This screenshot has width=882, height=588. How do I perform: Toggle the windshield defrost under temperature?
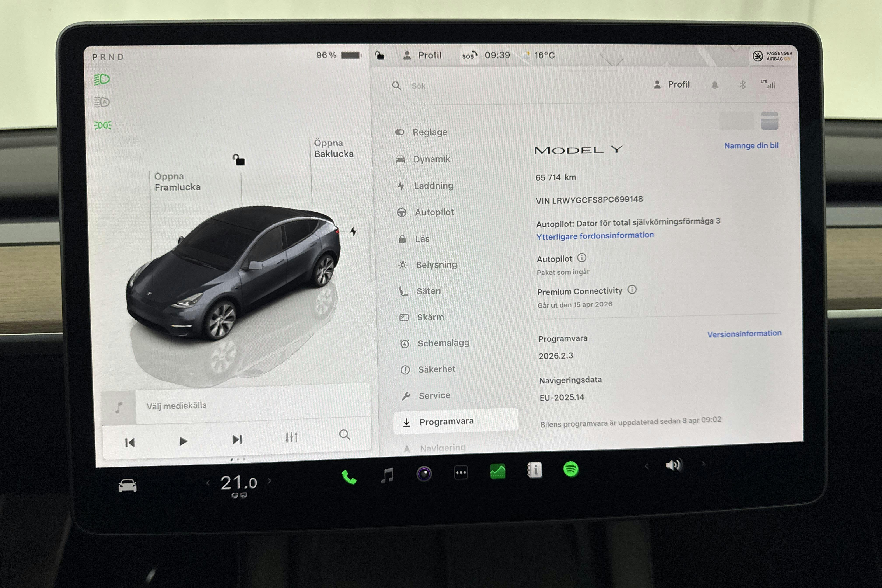(234, 496)
